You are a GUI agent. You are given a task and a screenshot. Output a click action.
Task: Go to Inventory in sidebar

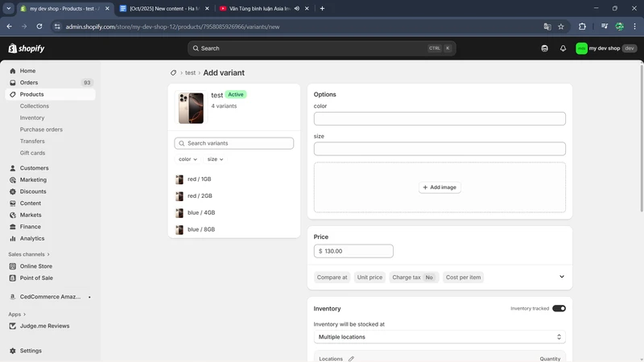click(32, 117)
